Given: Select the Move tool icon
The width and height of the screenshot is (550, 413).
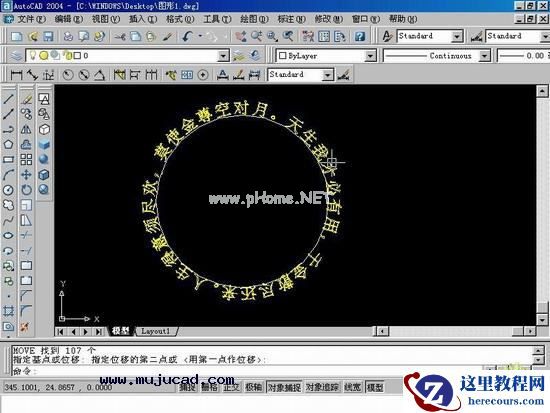Looking at the screenshot, I should pos(26,175).
